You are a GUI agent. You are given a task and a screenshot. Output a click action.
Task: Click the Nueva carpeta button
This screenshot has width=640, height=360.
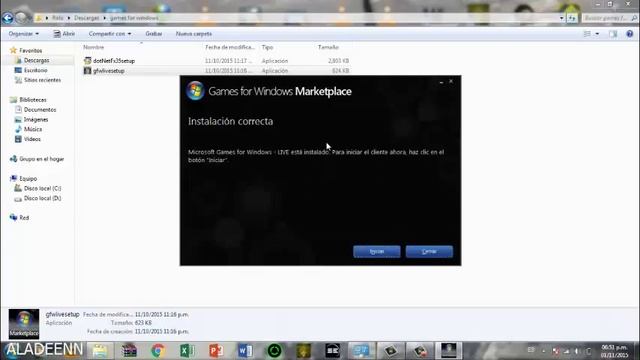[193, 34]
